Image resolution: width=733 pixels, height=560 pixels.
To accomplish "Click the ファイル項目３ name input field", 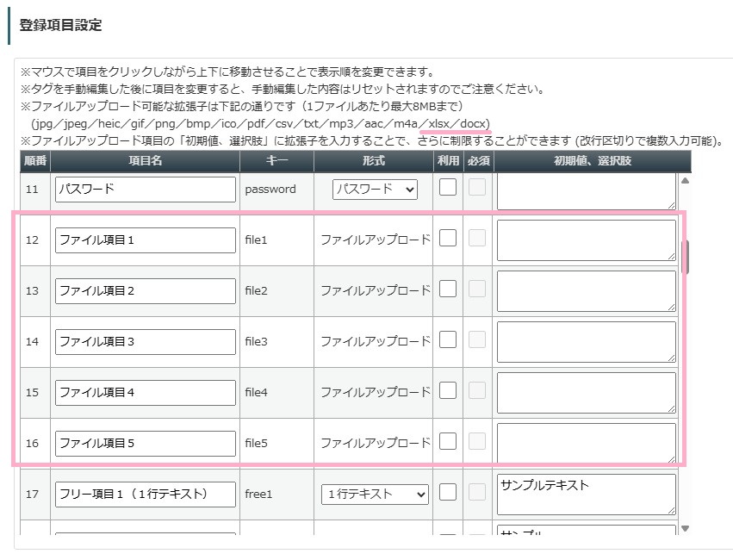I will point(145,341).
